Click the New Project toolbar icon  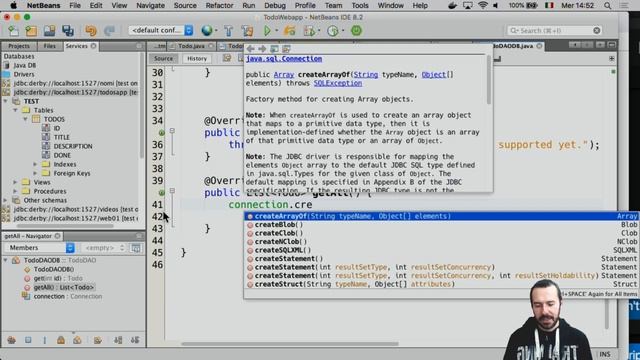(31, 31)
